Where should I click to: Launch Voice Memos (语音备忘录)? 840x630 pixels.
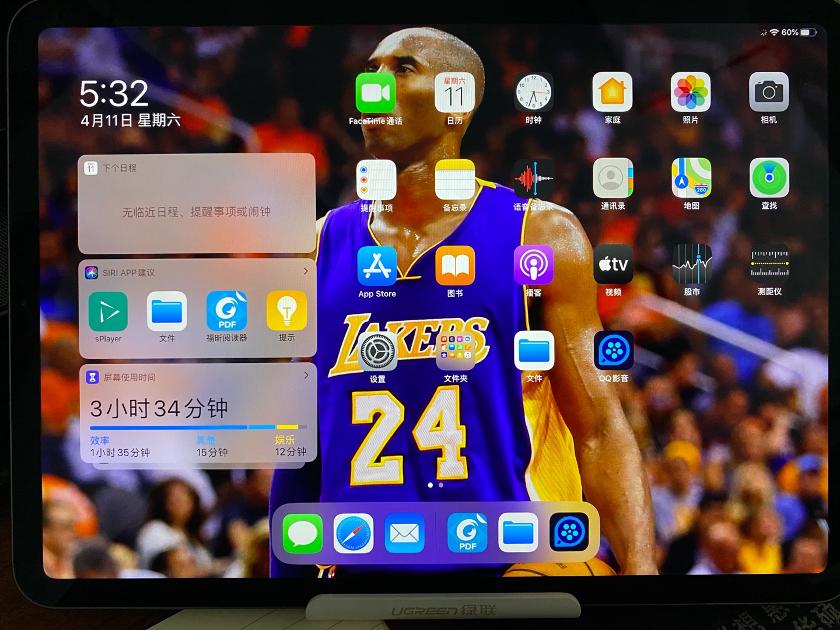coord(534,178)
